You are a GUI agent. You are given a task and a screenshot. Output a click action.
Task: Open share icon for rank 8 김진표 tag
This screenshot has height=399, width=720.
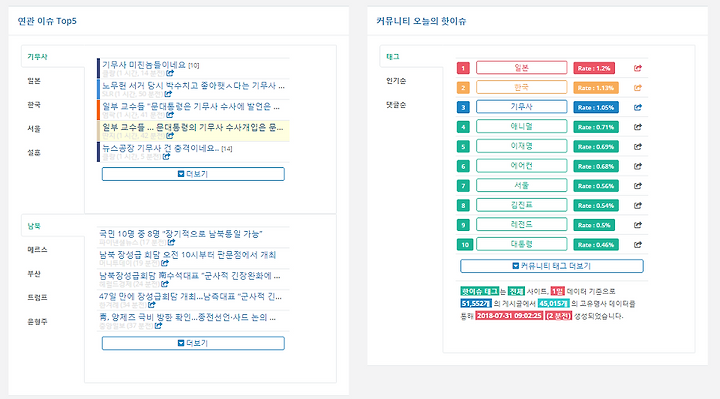pos(637,205)
